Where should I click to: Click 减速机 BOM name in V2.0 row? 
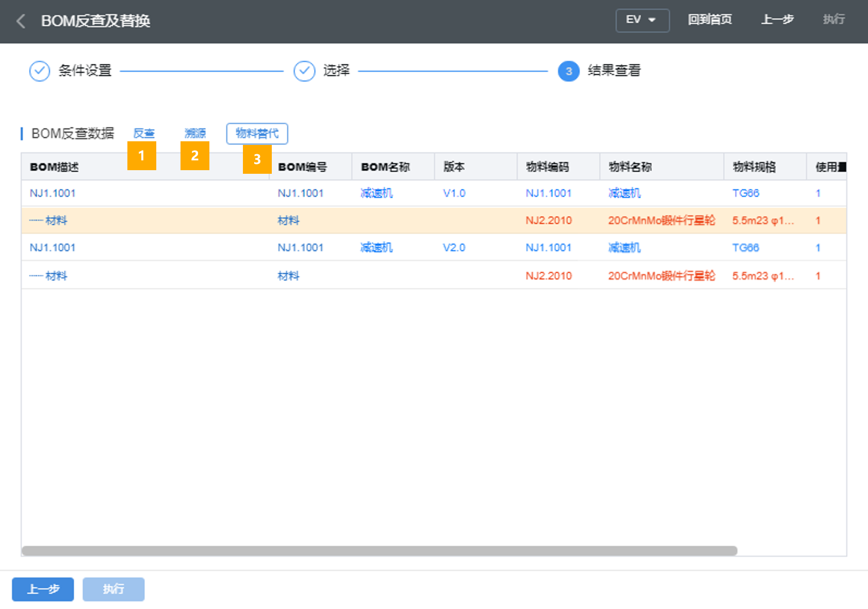(x=376, y=248)
